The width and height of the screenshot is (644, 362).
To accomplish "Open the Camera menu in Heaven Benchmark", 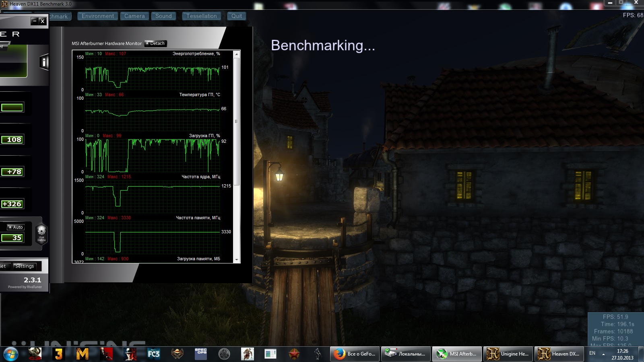I will (x=134, y=16).
